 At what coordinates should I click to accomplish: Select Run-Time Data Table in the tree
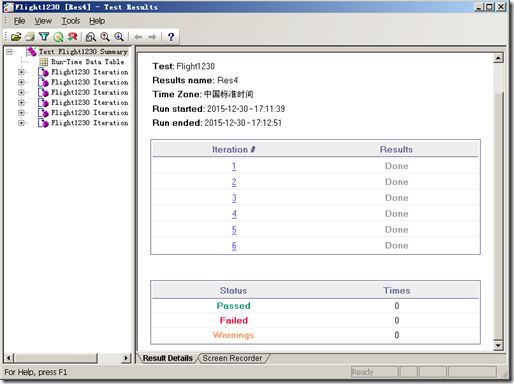(x=88, y=62)
